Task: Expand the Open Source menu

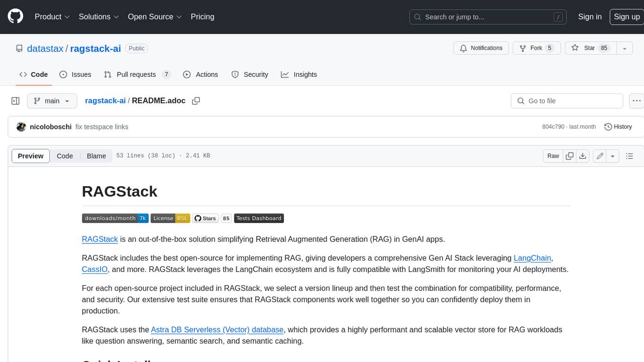Action: pos(155,17)
